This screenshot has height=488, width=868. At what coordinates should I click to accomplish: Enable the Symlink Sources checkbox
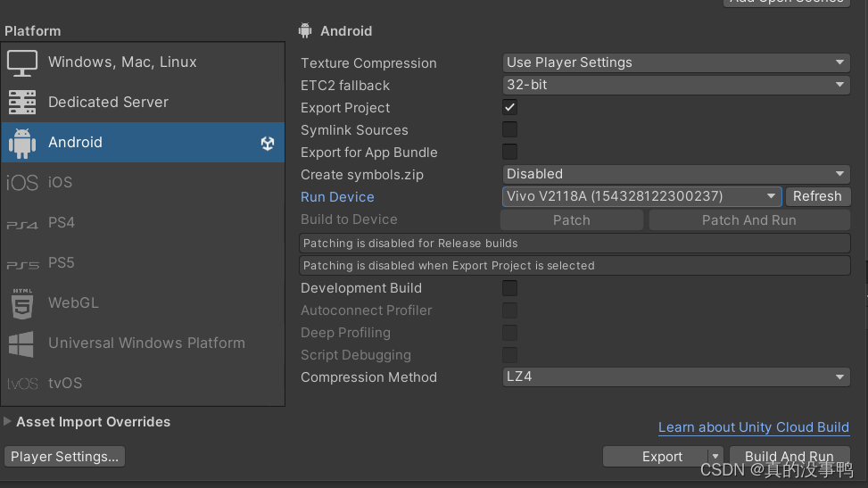510,129
